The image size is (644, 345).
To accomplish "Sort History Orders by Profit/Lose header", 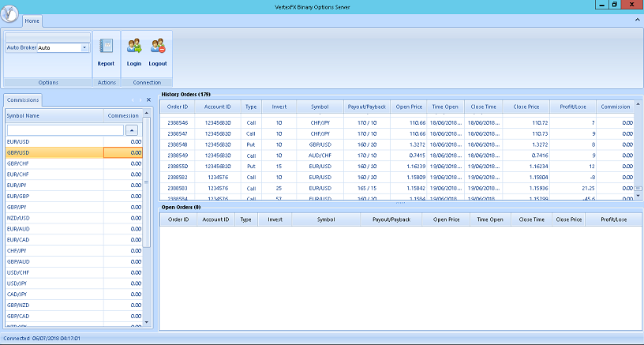I will (571, 107).
